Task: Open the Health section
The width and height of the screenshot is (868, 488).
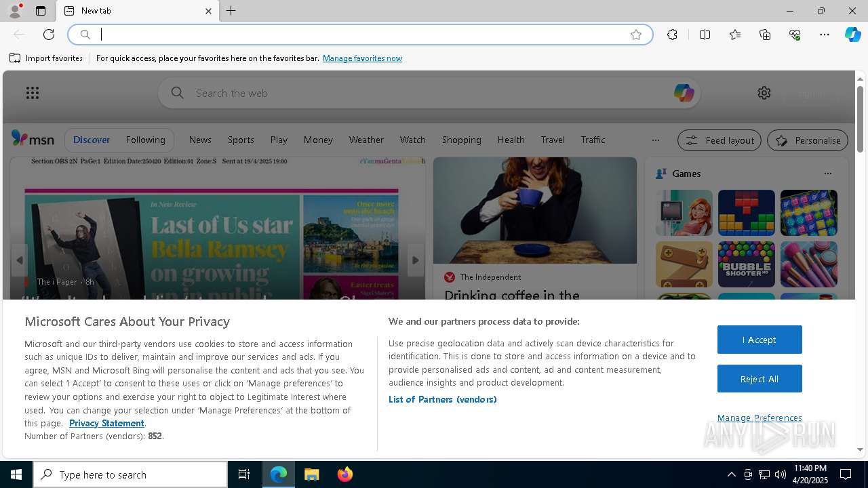Action: (511, 140)
